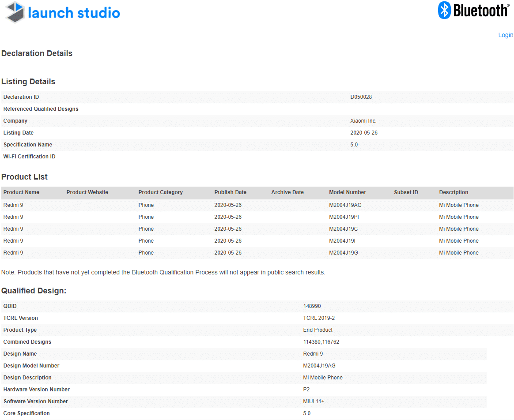Select Design Model Number value M2004J19AG

point(319,366)
